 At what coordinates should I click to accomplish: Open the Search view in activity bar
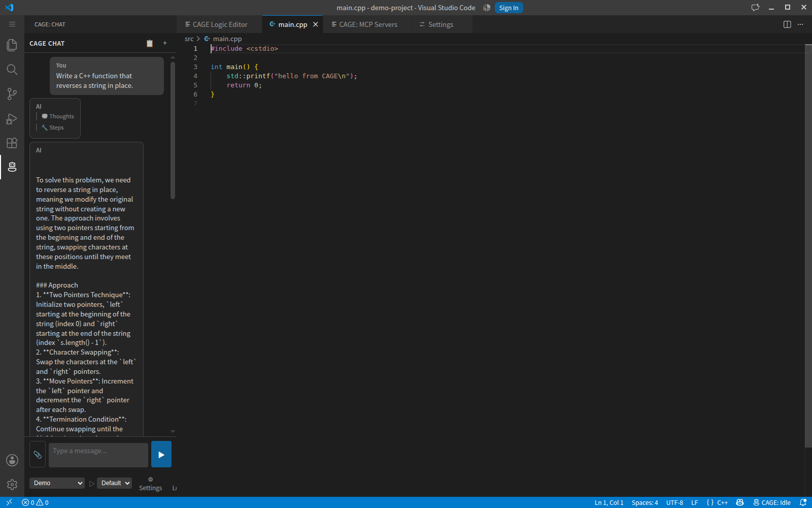pos(12,70)
